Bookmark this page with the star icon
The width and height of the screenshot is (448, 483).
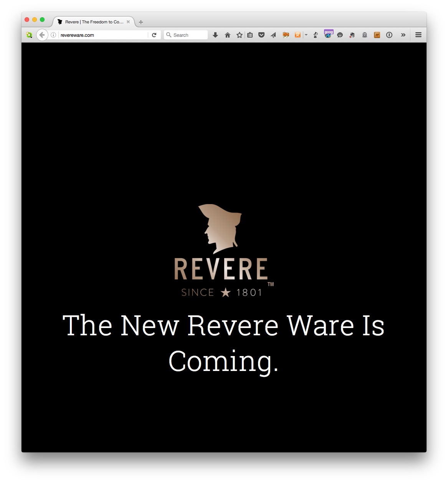[x=239, y=35]
